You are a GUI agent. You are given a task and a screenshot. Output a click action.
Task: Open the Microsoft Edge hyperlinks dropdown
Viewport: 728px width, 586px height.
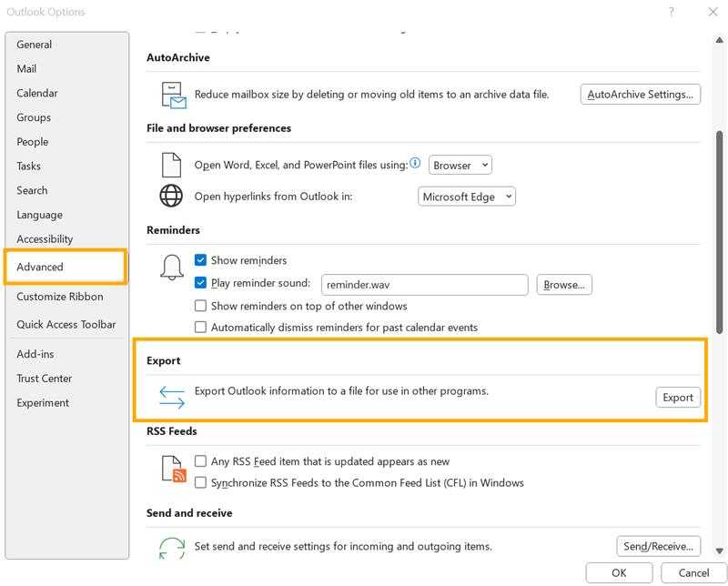[467, 197]
